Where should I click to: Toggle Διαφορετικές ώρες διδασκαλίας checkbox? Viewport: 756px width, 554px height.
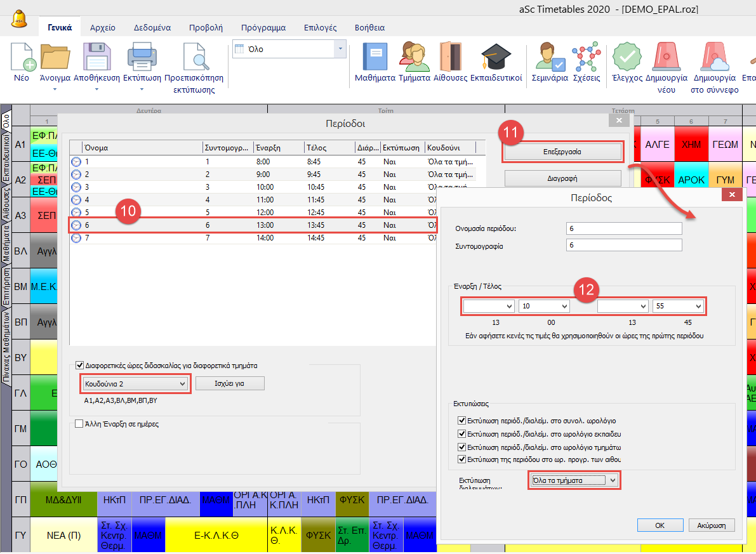coord(80,366)
